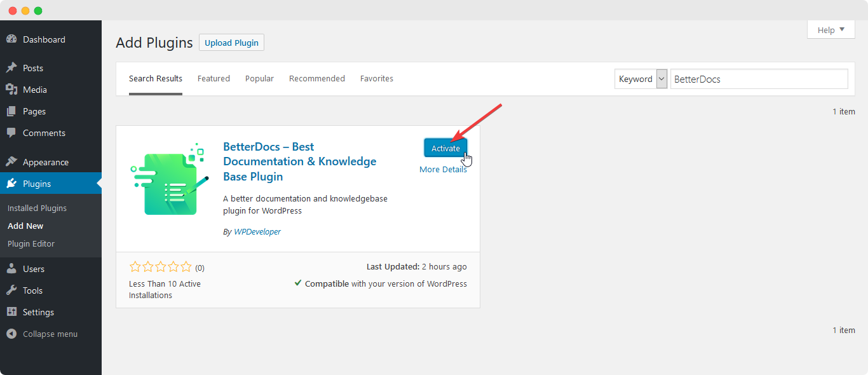868x375 pixels.
Task: Open the WPDeveloper author link
Action: pos(257,232)
